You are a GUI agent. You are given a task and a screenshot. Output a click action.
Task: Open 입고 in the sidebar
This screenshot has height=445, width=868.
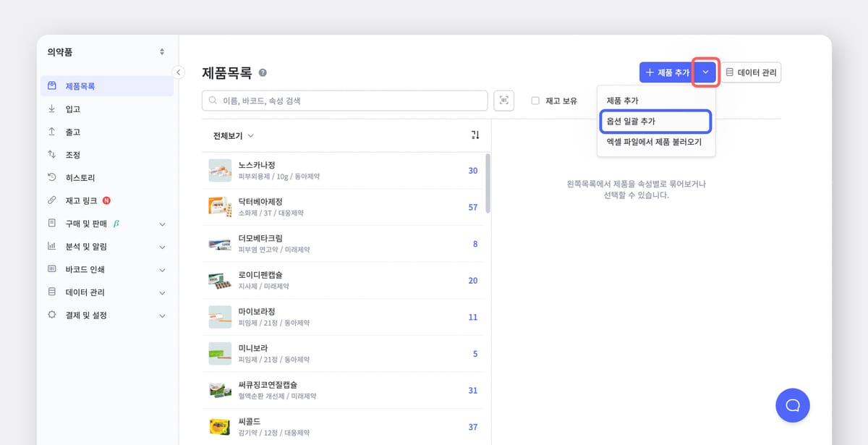click(x=72, y=109)
